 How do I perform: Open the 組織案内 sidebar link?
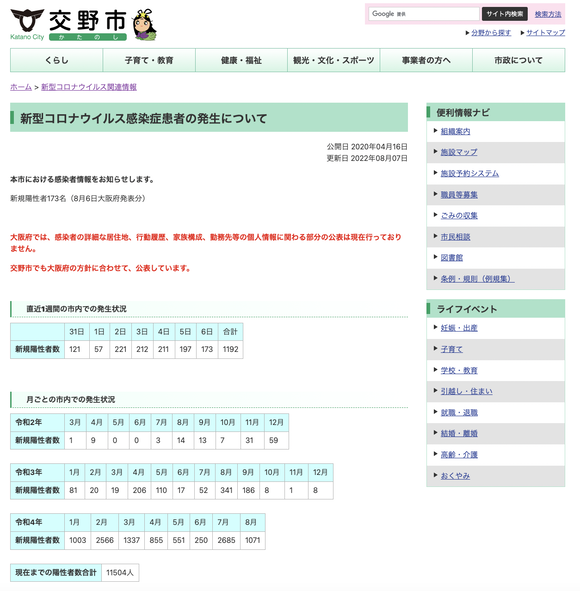coord(455,131)
